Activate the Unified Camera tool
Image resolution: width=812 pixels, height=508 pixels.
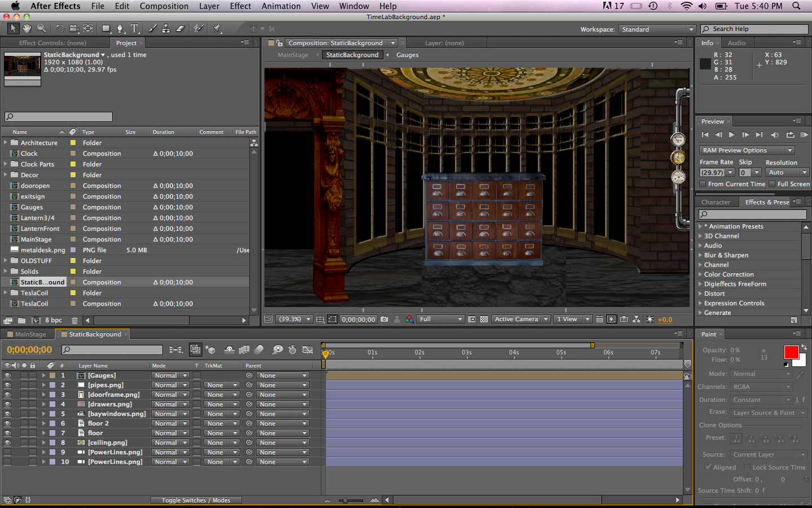(x=74, y=28)
